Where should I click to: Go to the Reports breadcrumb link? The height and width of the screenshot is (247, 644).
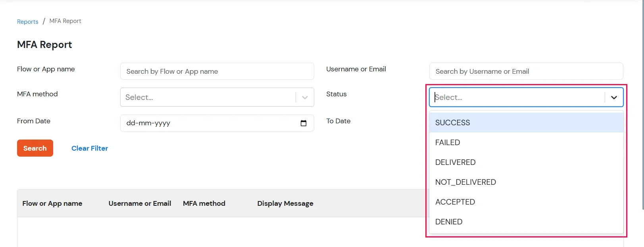(x=27, y=21)
